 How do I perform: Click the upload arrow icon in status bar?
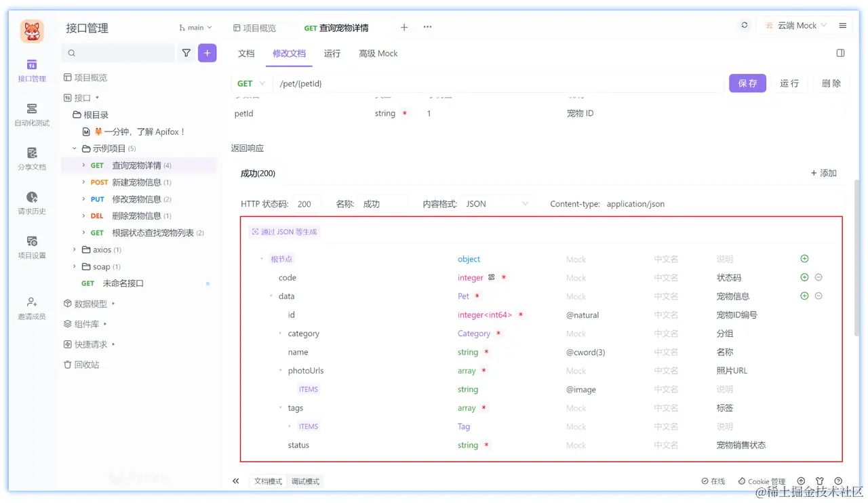801,481
